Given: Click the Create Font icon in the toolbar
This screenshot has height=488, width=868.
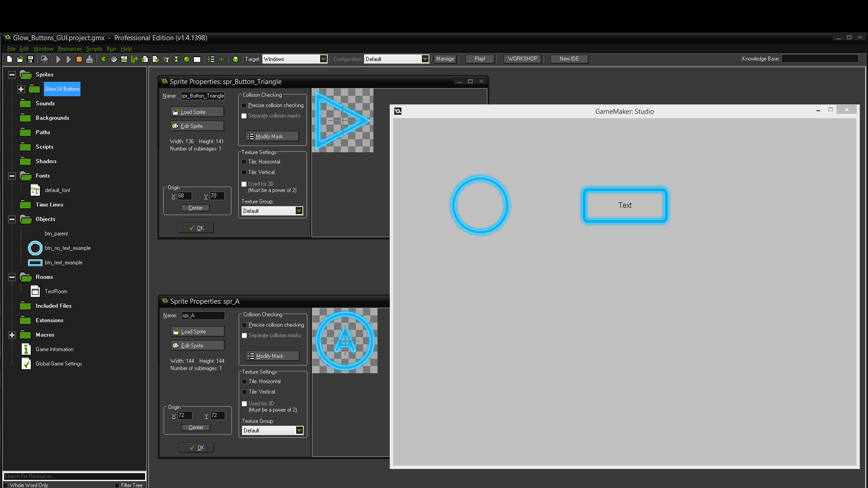Looking at the screenshot, I should 166,59.
